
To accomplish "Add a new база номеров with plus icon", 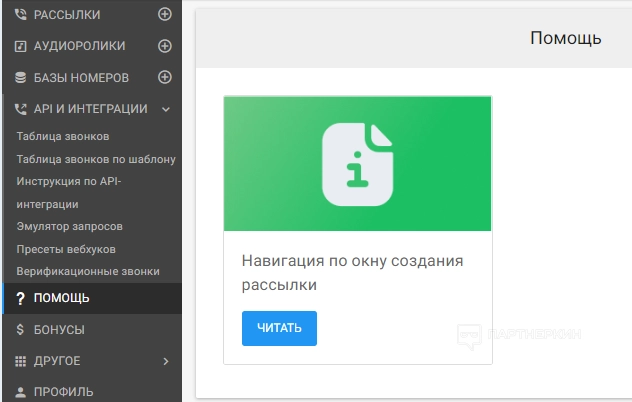I will click(x=164, y=77).
